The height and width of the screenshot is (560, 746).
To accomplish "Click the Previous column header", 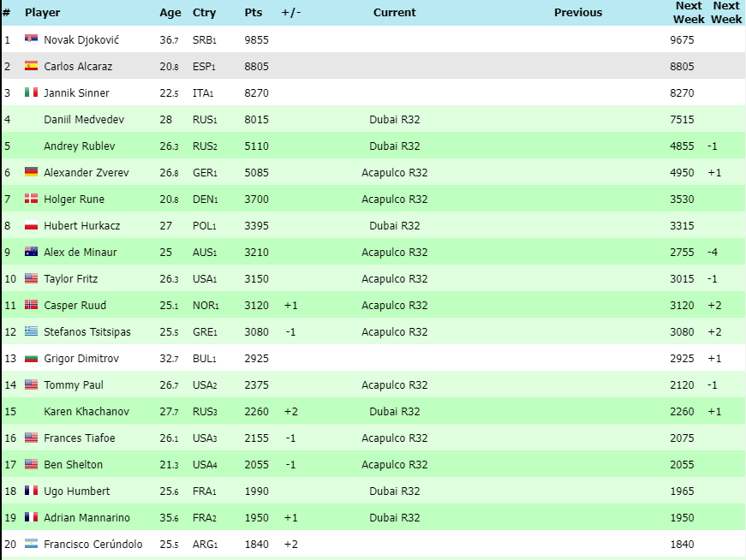I will click(x=577, y=13).
